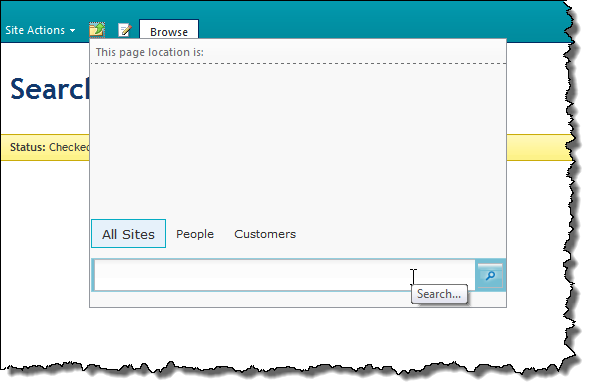Image resolution: width=594 pixels, height=392 pixels.
Task: Click the "This page location is:" label
Action: (150, 52)
